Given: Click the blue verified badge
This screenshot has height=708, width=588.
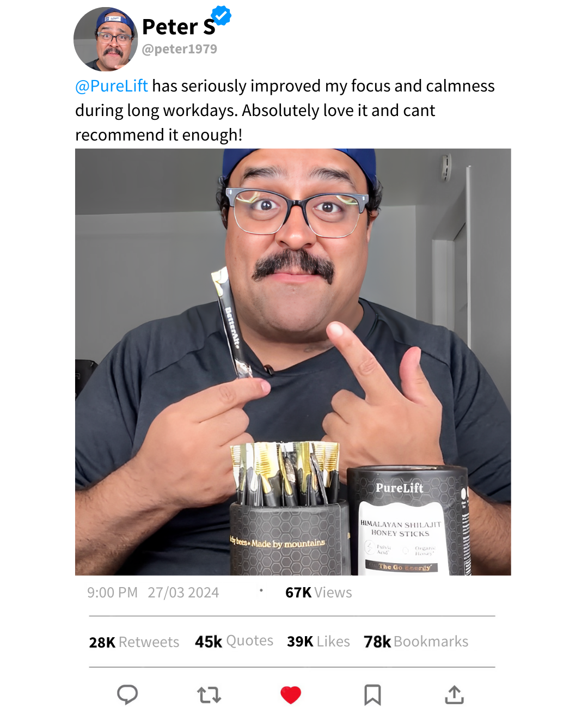Looking at the screenshot, I should [x=221, y=15].
